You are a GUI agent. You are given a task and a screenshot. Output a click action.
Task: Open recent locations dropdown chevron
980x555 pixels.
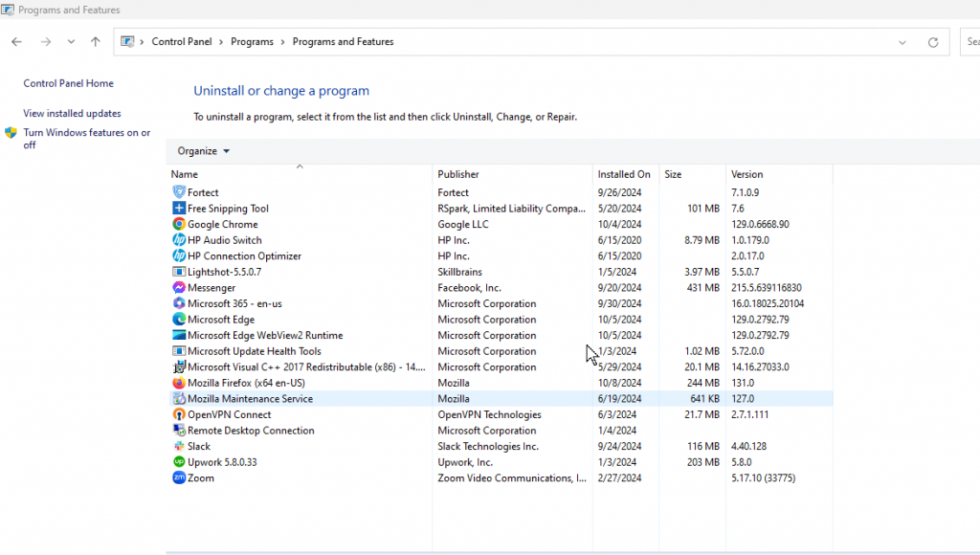[x=71, y=42]
